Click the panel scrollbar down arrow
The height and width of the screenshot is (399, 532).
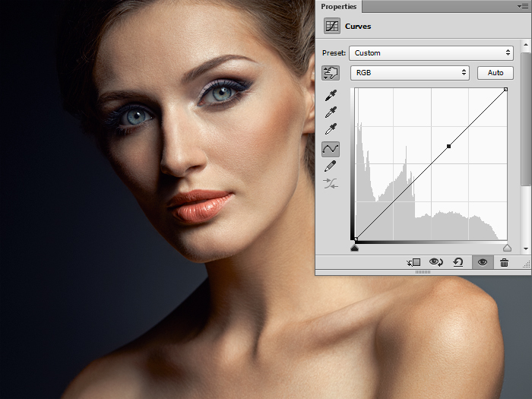point(526,249)
